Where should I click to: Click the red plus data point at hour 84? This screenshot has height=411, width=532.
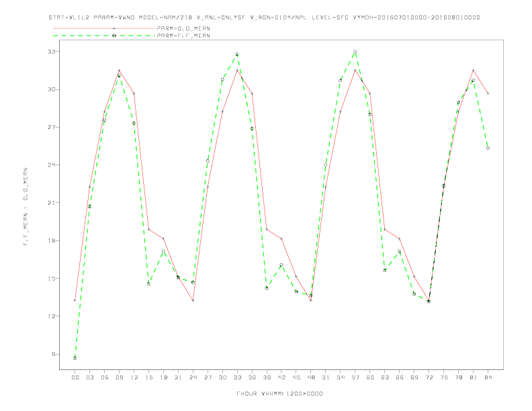(x=488, y=93)
